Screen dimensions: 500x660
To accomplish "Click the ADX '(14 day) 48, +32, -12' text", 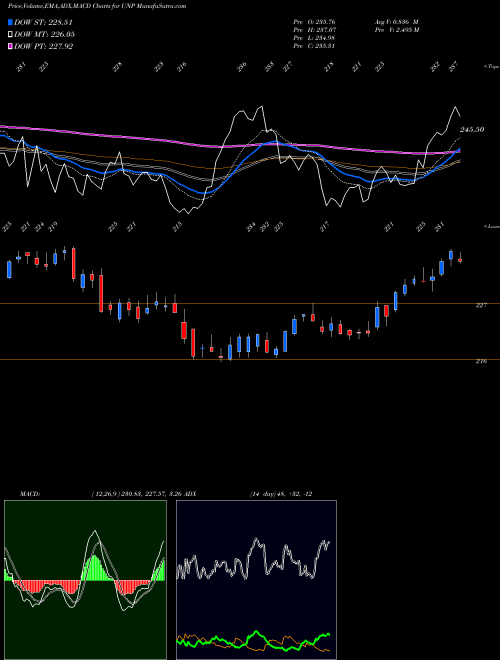I will (281, 494).
